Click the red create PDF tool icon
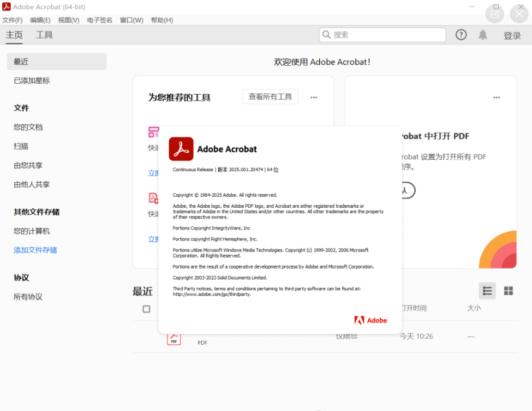532x411 pixels. pos(153,198)
